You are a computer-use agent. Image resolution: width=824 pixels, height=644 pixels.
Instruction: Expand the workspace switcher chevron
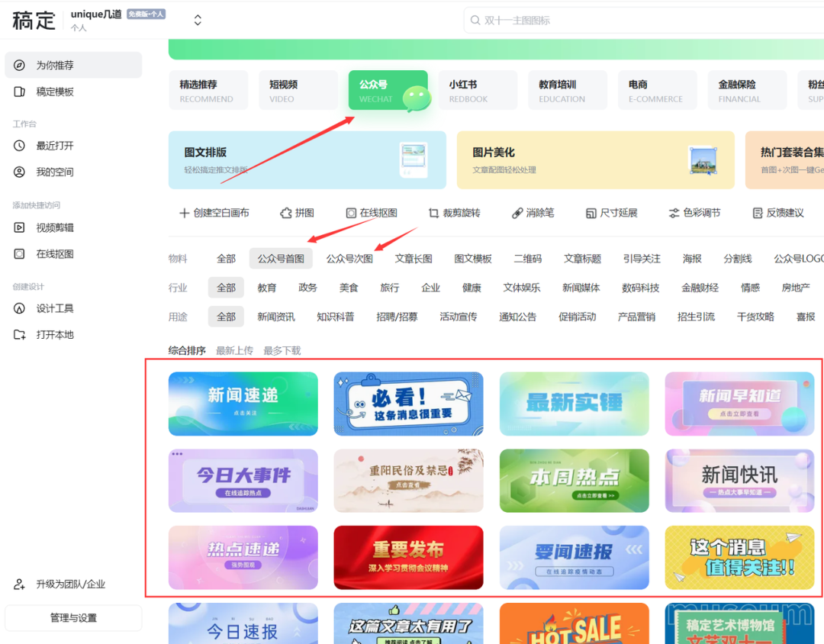[198, 20]
